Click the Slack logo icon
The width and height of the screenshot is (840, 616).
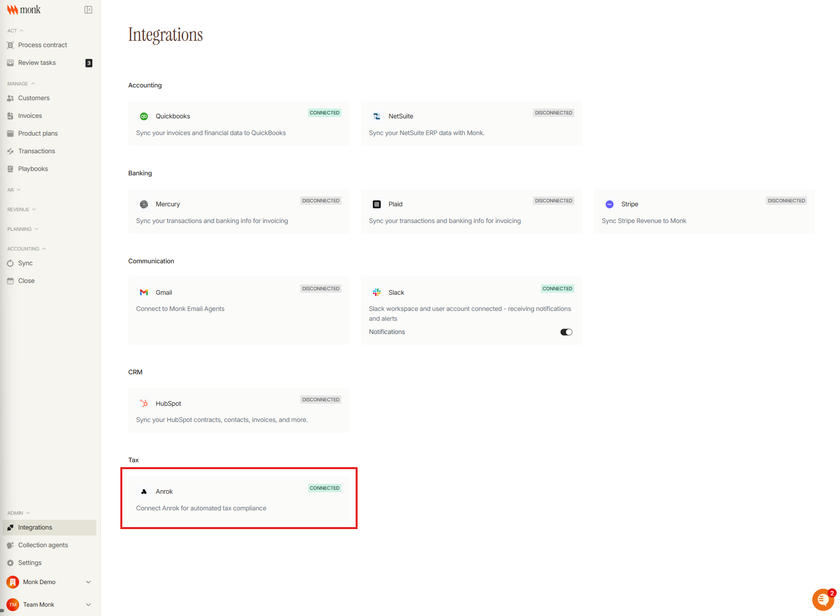coord(377,292)
